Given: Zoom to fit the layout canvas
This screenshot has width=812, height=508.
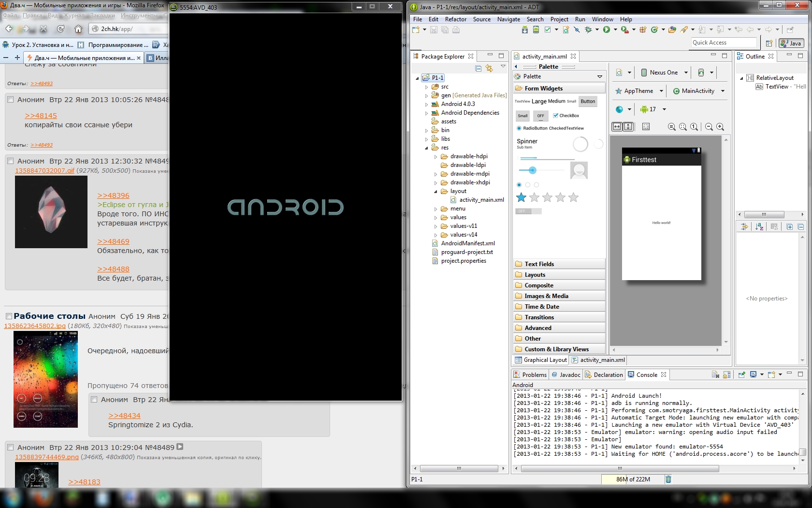Looking at the screenshot, I should coord(683,127).
